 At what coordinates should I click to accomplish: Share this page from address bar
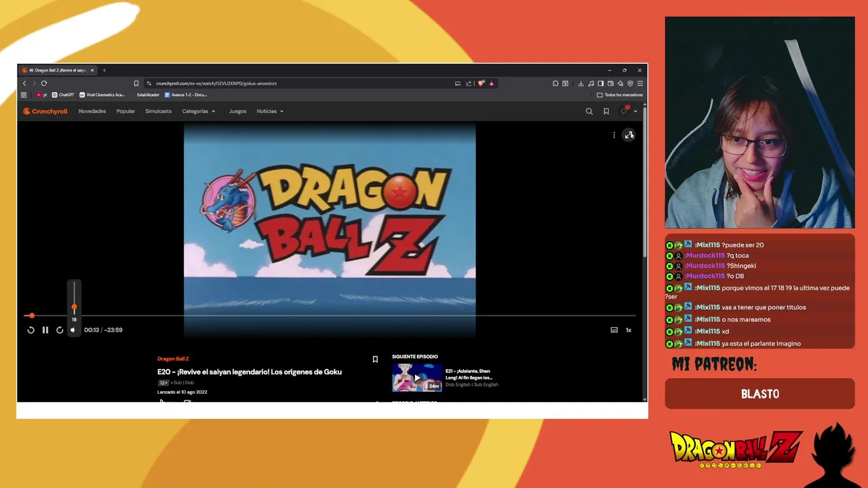469,83
